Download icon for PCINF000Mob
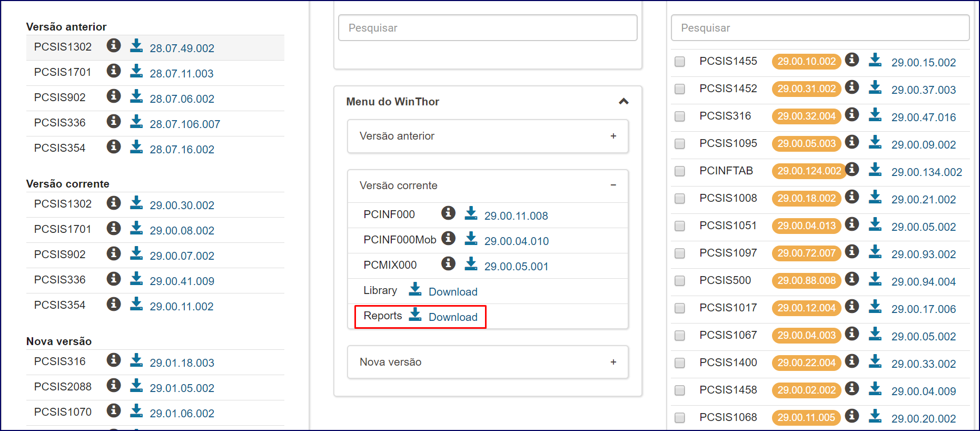980x431 pixels. coord(471,238)
